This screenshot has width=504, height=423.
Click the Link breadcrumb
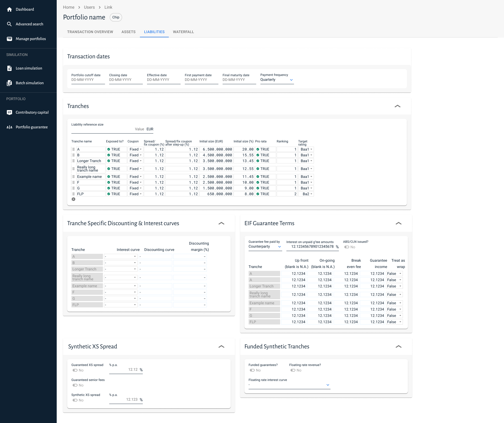click(x=108, y=7)
